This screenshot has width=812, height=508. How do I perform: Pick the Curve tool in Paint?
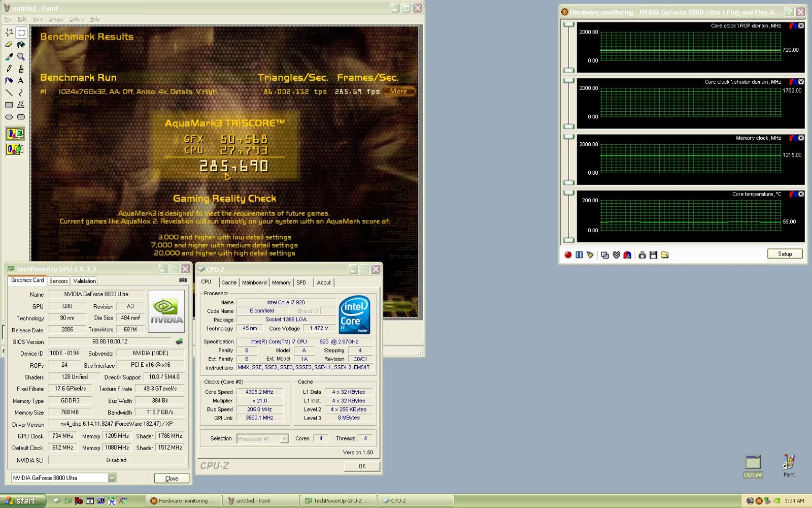coord(21,92)
